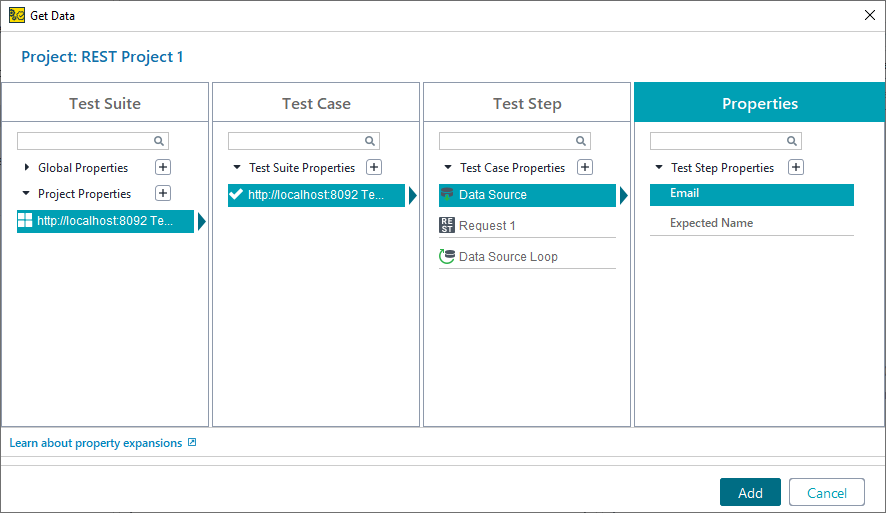Image resolution: width=886 pixels, height=513 pixels.
Task: Select the Test Step column header
Action: tap(527, 103)
